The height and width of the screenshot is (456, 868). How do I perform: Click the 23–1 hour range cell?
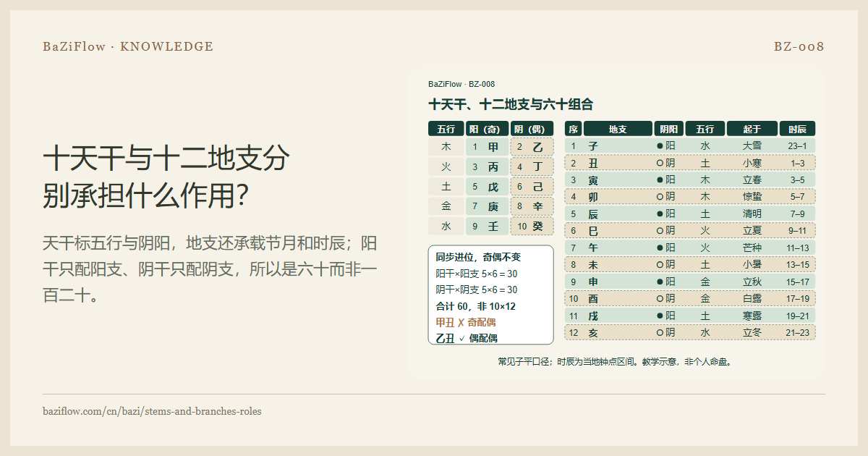pos(797,145)
